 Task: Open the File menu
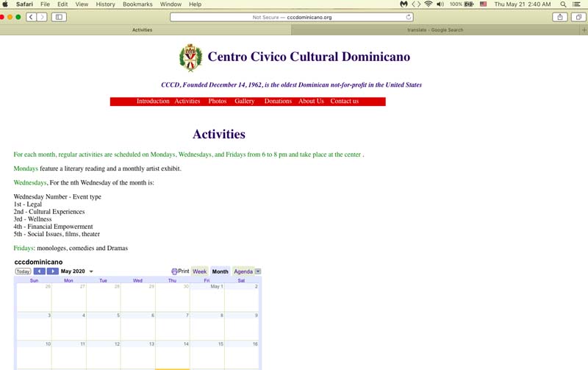(45, 4)
